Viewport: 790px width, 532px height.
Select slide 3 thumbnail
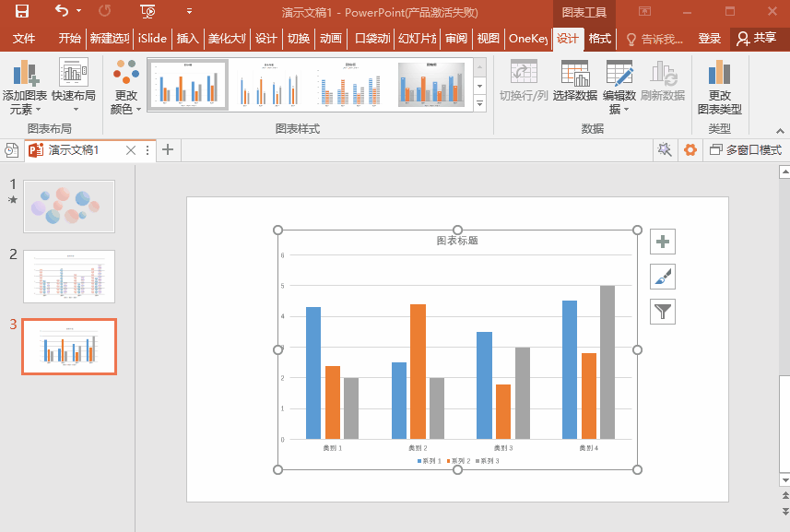tap(69, 347)
